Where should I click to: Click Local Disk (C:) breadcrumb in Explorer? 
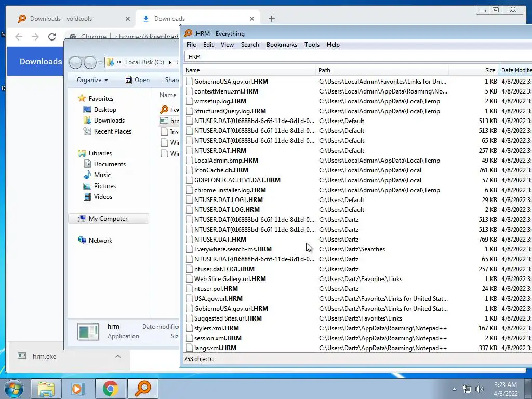(x=144, y=62)
